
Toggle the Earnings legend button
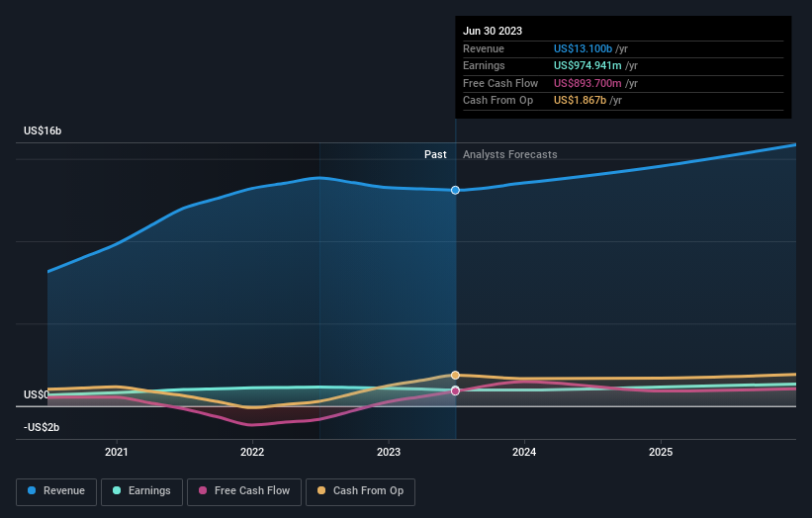click(141, 491)
